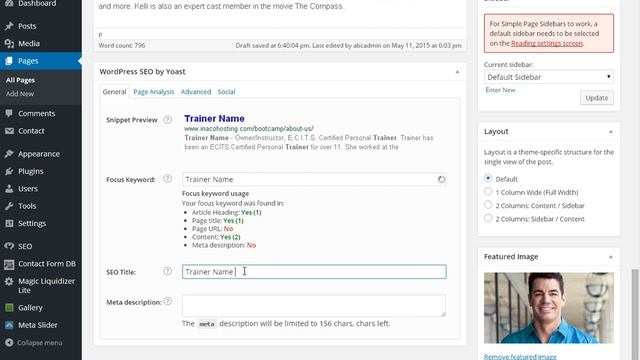Collapse the Featured Image panel
The width and height of the screenshot is (640, 360).
pyautogui.click(x=611, y=257)
